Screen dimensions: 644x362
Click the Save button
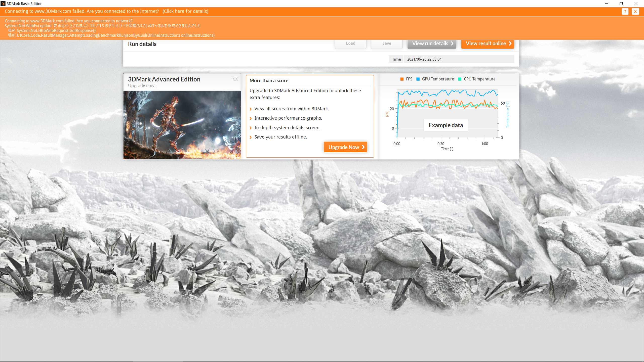(387, 44)
